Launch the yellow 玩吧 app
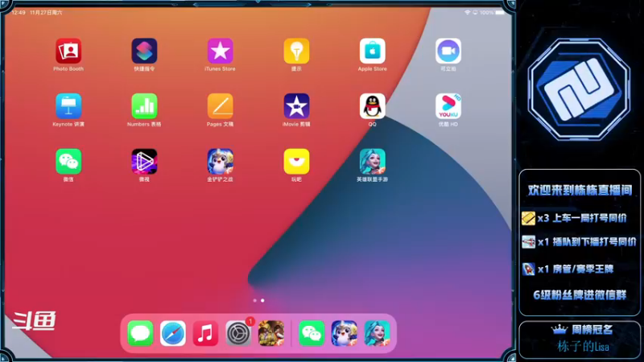Viewport: 644px width, 362px height. click(x=296, y=162)
